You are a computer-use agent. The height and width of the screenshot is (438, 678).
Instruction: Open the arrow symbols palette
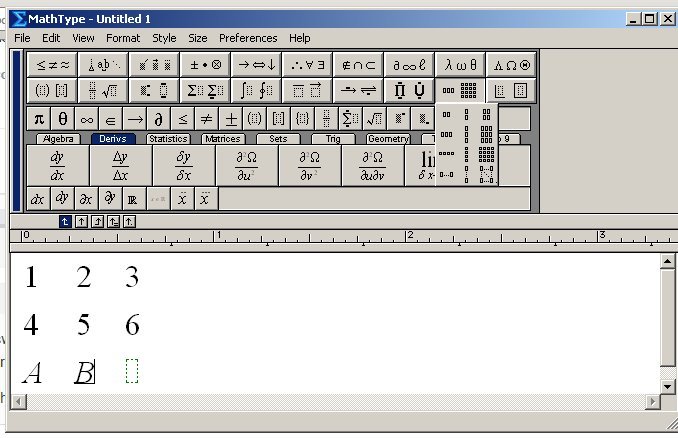tap(256, 65)
